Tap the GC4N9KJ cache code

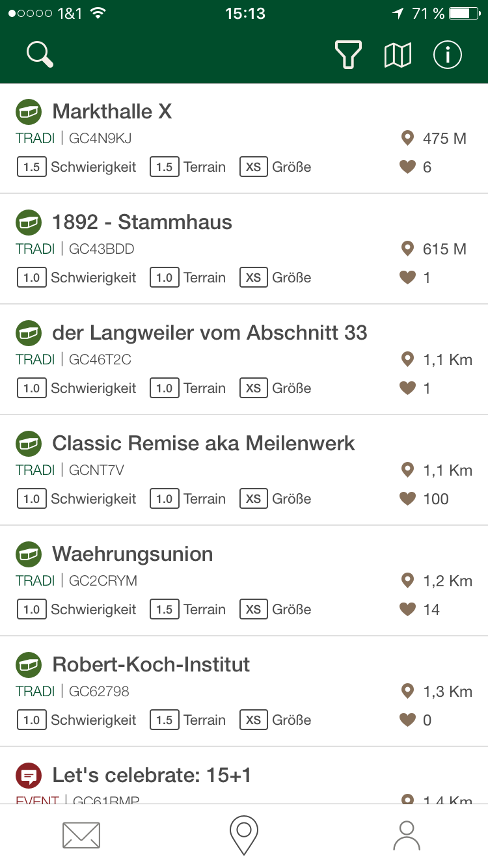tap(101, 139)
